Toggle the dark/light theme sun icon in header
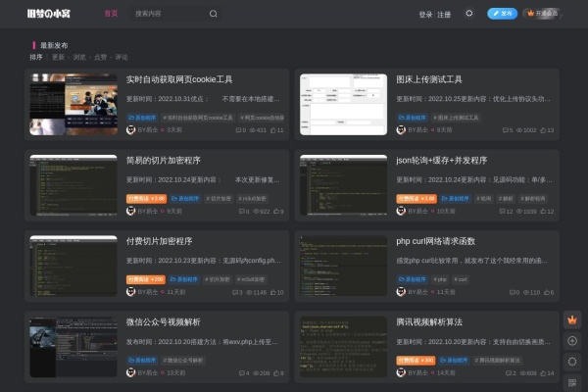This screenshot has width=588, height=392. 468,14
